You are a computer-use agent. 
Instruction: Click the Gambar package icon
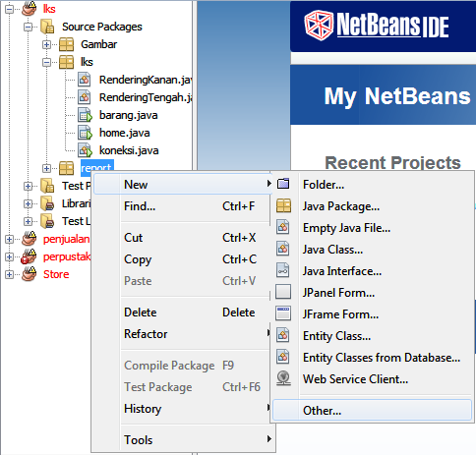click(x=66, y=44)
